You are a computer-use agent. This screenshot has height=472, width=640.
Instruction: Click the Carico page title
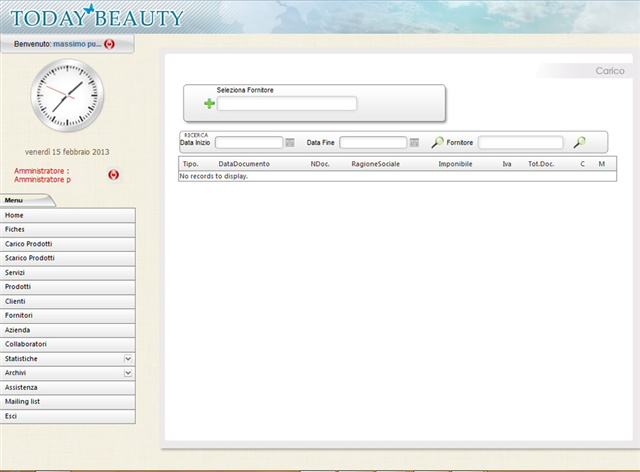[610, 71]
